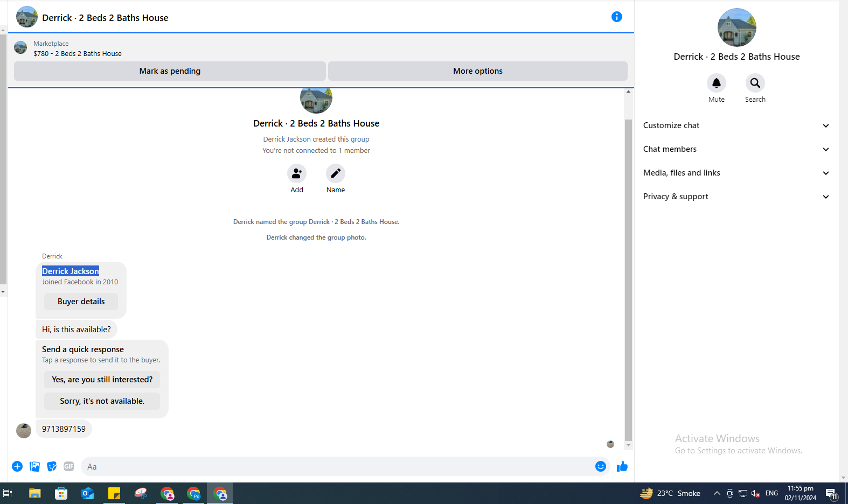Attach a photo using the image icon

click(34, 466)
